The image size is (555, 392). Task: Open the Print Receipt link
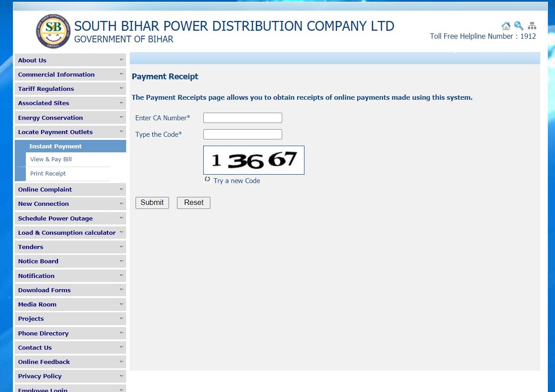pyautogui.click(x=48, y=173)
